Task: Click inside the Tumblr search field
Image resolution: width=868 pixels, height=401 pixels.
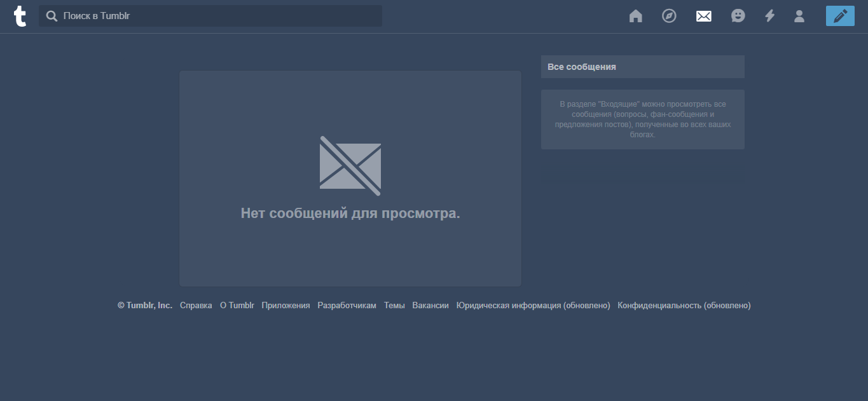Action: pos(191,16)
